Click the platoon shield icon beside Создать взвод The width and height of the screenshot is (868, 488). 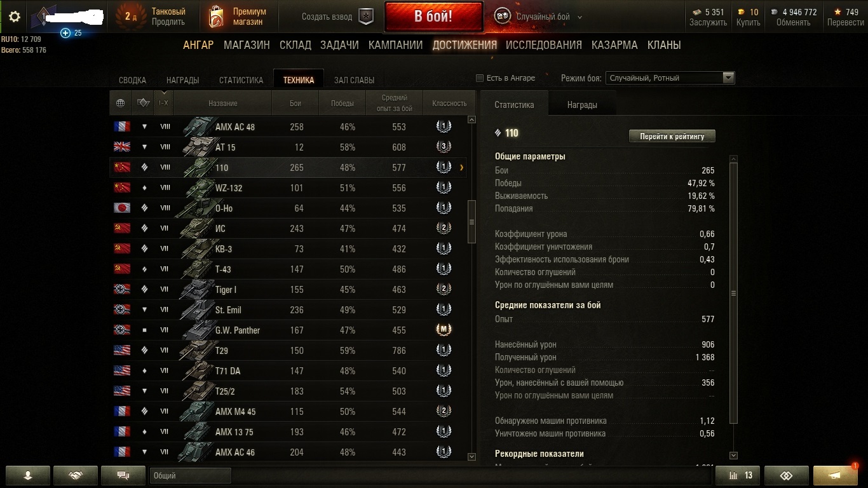click(366, 17)
